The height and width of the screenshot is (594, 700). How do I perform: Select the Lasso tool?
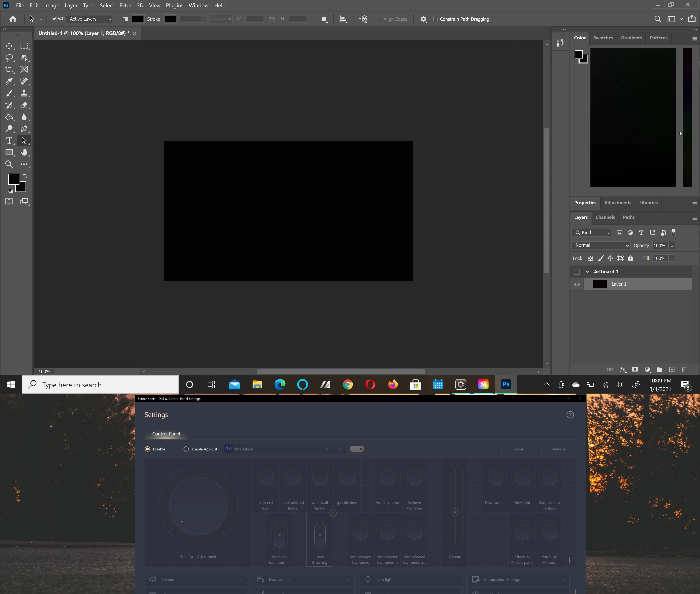(x=9, y=58)
